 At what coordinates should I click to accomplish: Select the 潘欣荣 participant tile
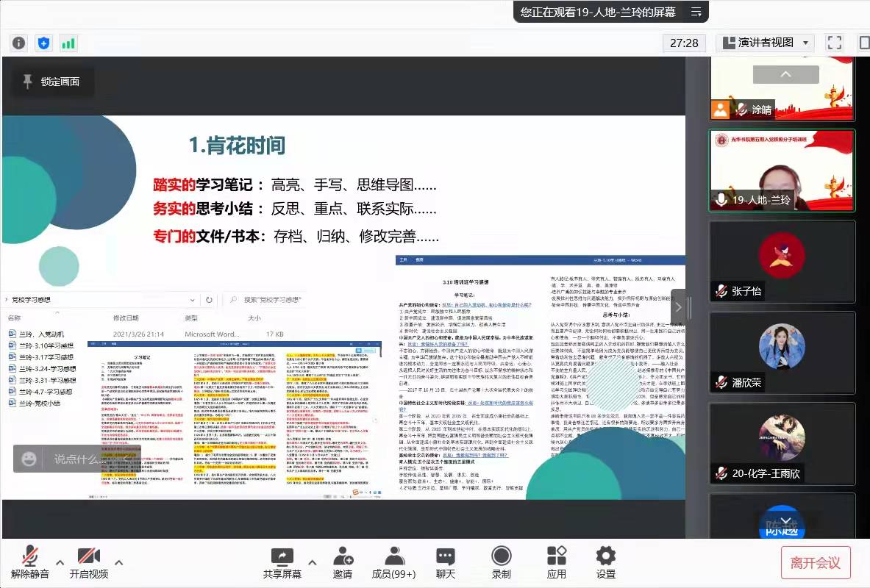(782, 353)
